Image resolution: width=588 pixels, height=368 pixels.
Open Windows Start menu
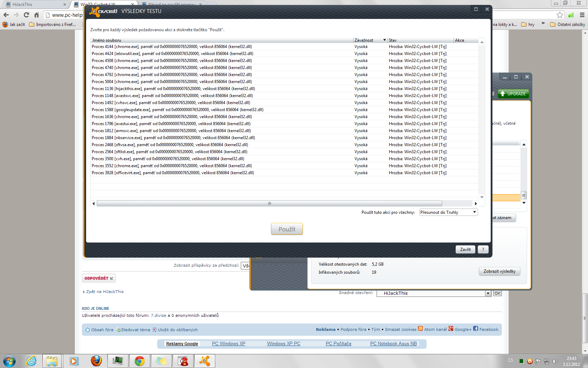point(9,361)
